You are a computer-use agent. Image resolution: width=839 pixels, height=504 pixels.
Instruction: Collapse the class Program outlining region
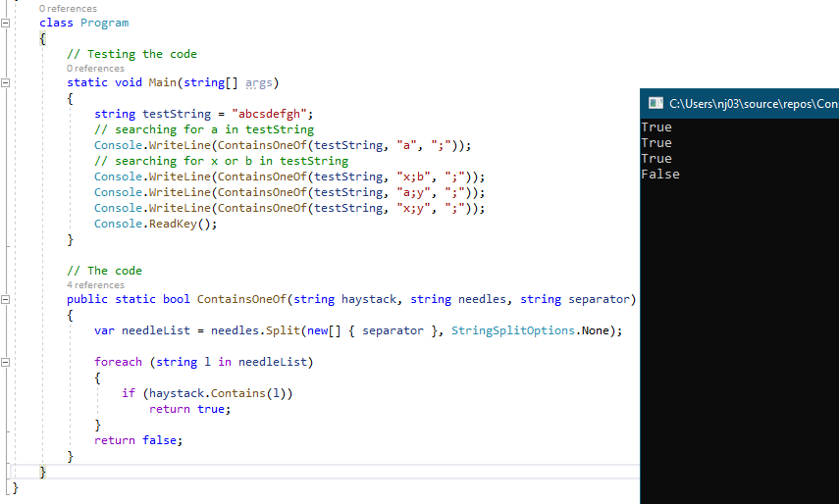[x=7, y=23]
